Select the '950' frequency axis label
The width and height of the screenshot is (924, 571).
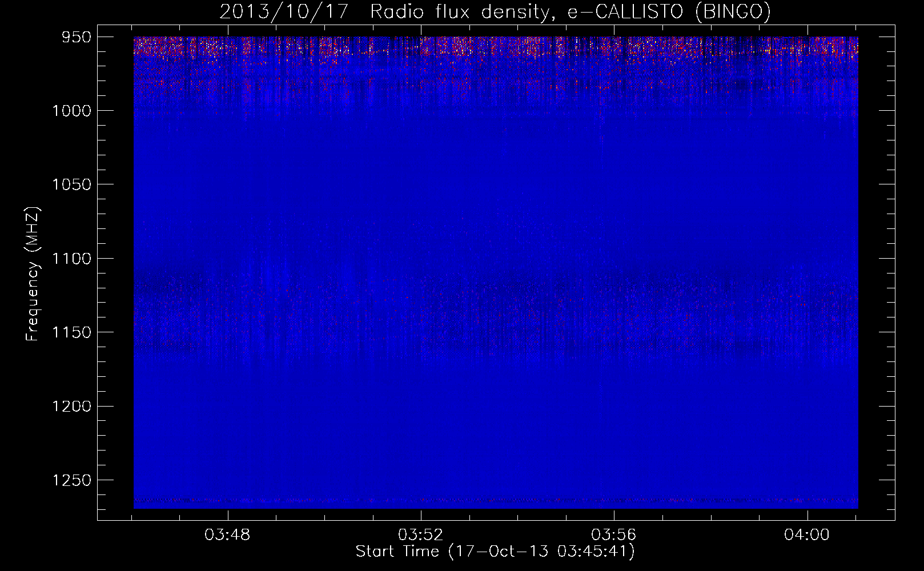[x=77, y=37]
